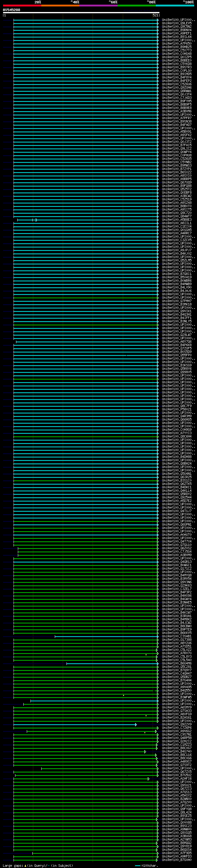Image resolution: width=197 pixels, height=868 pixels.
Task: Click the cyan alignment bar for UniRef100_B6U4M6
Action: coord(112,664)
